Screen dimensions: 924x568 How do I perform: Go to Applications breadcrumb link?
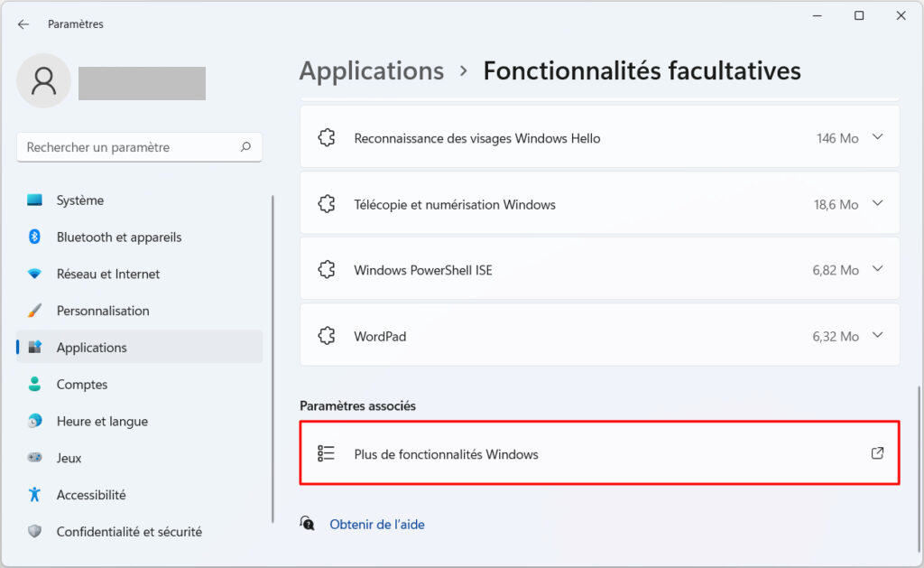click(x=371, y=71)
